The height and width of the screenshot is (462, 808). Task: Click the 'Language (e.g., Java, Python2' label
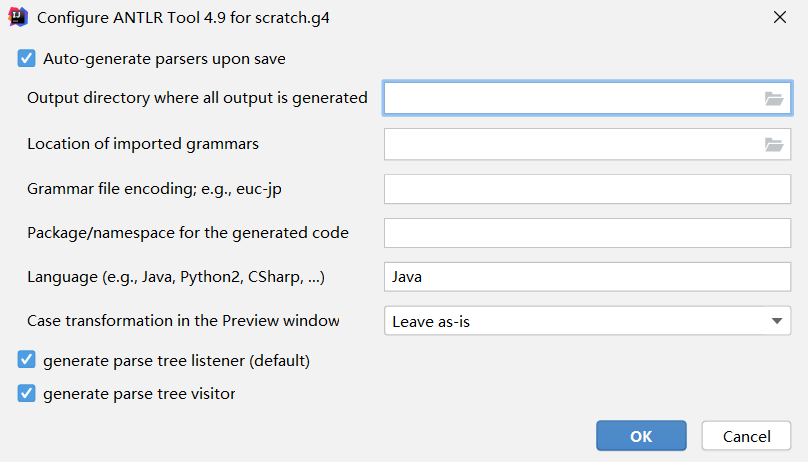pos(176,276)
